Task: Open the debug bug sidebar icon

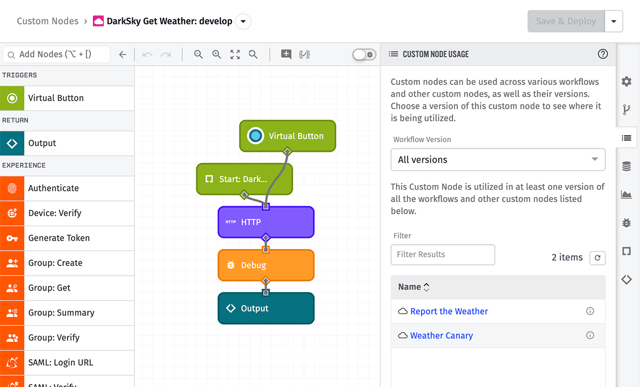Action: pos(627,222)
